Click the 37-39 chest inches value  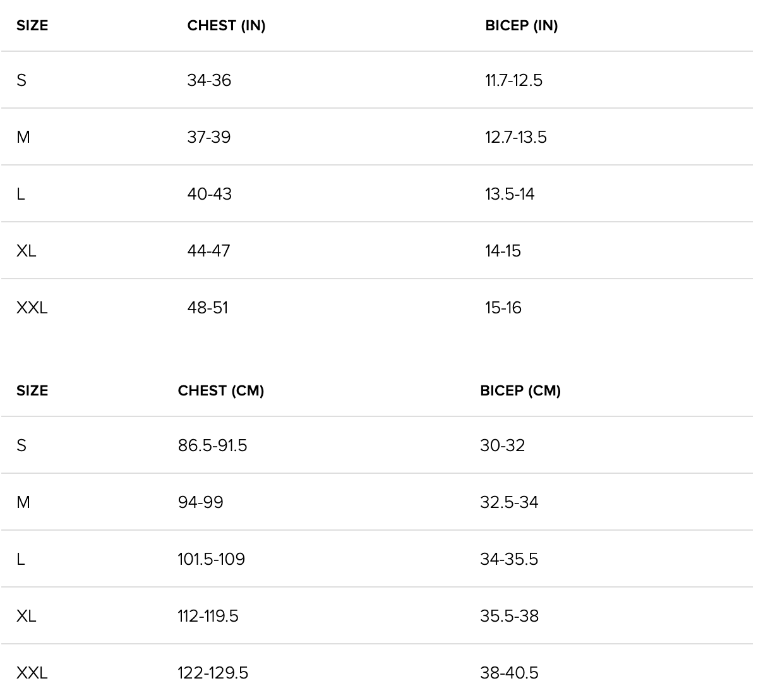(x=209, y=137)
